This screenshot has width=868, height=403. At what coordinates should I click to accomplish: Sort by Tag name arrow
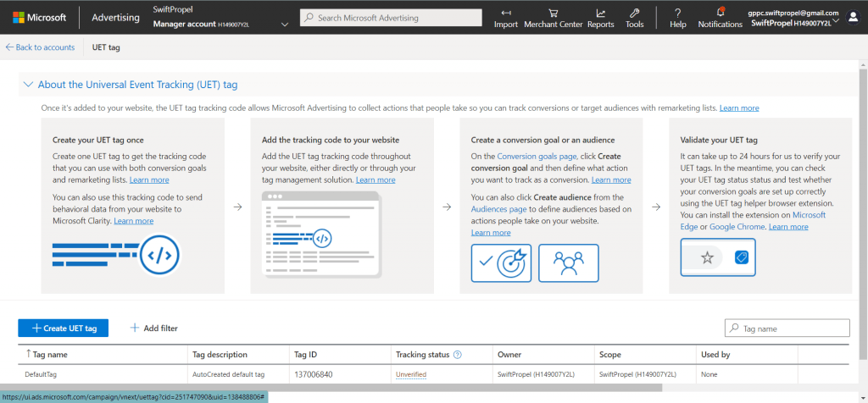click(28, 355)
